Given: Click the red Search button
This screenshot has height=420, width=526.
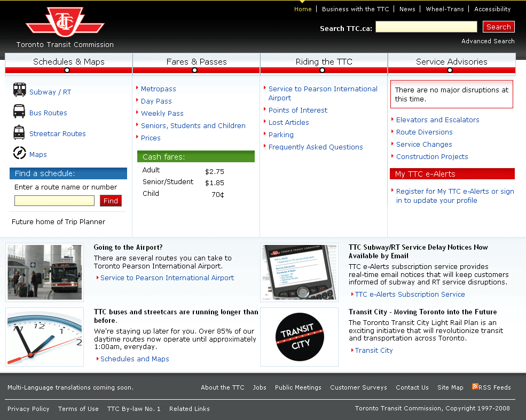Looking at the screenshot, I should (x=498, y=27).
